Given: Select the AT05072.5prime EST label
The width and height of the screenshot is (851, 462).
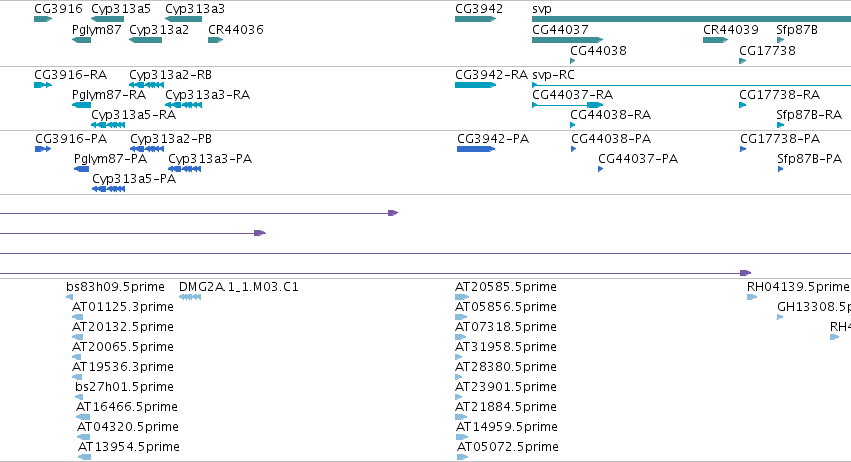Looking at the screenshot, I should 508,447.
